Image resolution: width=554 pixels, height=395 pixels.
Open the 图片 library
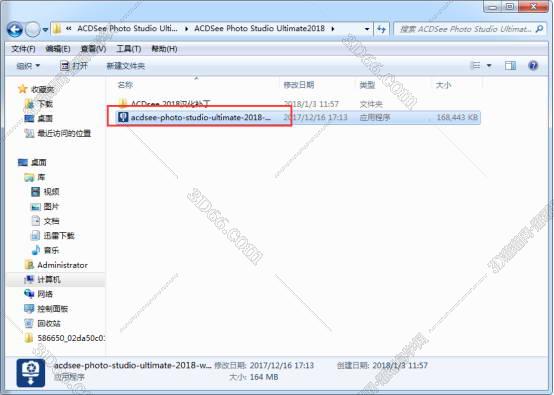(51, 206)
